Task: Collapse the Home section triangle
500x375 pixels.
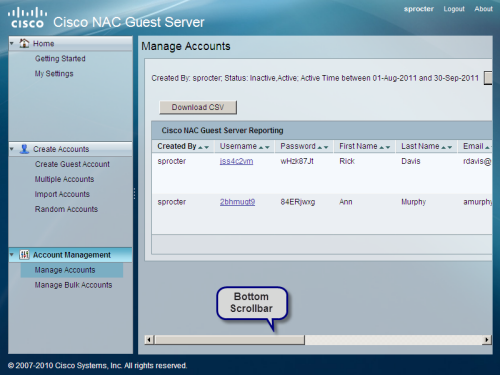Action: click(12, 43)
